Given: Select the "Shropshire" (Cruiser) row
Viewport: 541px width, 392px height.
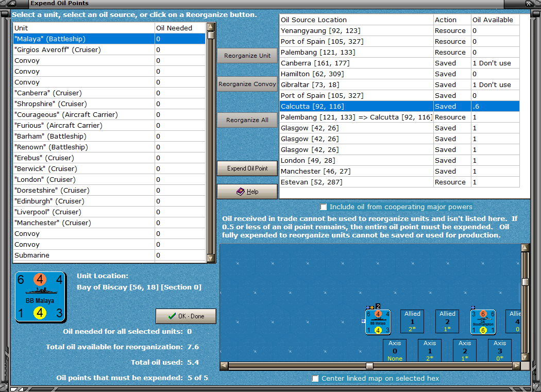Looking at the screenshot, I should click(x=109, y=104).
